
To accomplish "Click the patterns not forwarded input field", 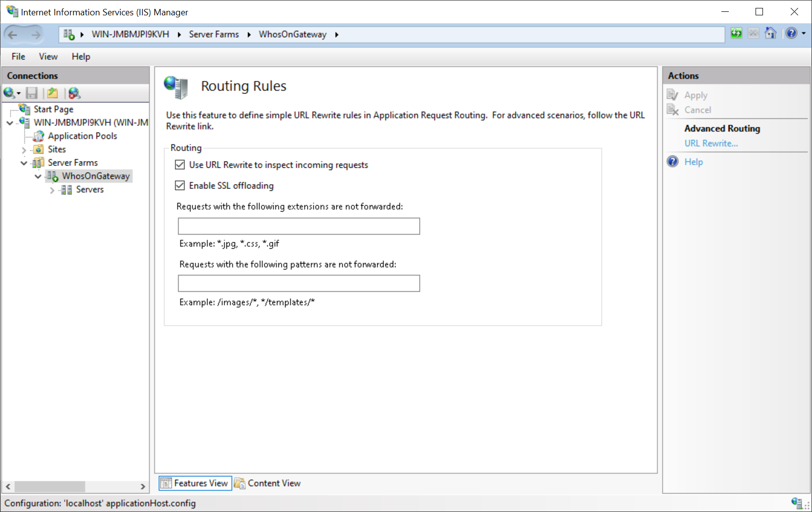I will [299, 283].
